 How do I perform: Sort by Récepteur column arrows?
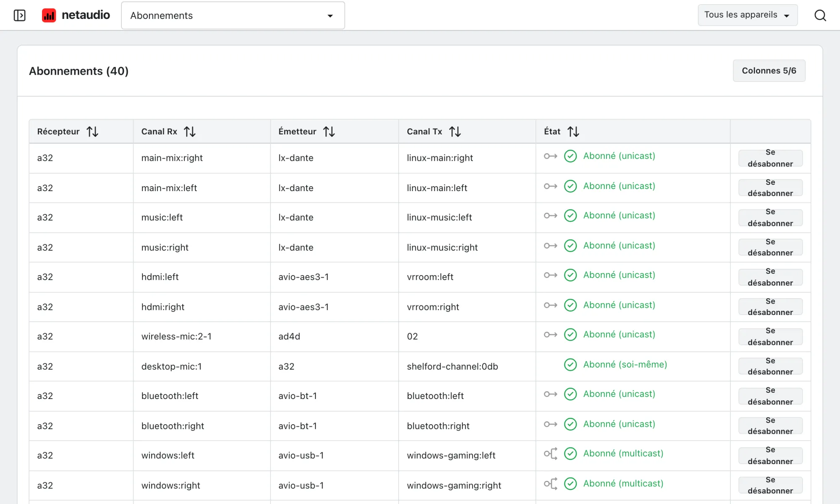92,132
